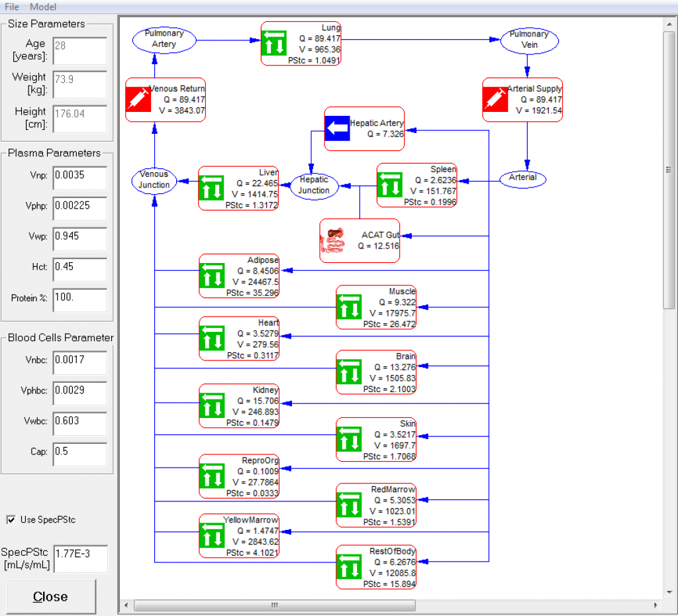This screenshot has height=616, width=678.
Task: Click the Arterial Supply syringe icon
Action: [495, 99]
